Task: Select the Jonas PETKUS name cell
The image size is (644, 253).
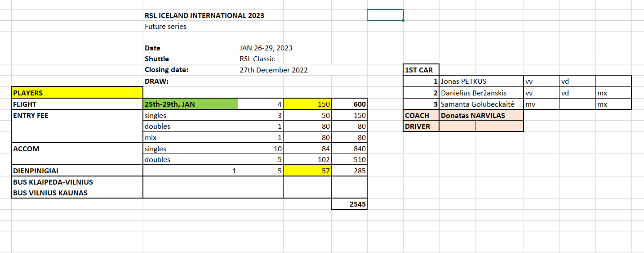Action: (x=481, y=81)
